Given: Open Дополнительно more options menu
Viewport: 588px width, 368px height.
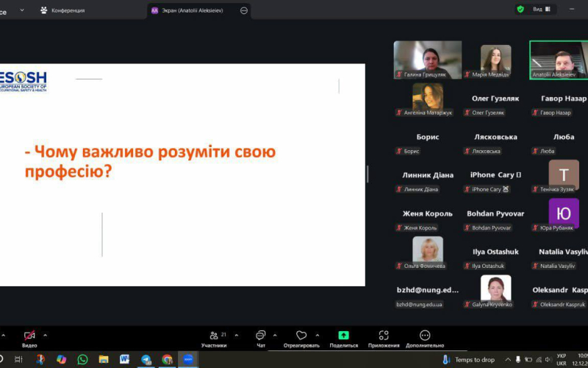Looking at the screenshot, I should pos(425,338).
